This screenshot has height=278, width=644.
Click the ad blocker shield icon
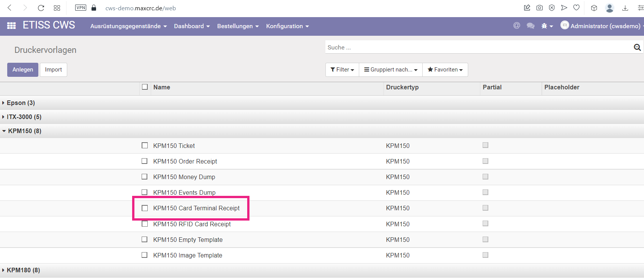pyautogui.click(x=552, y=8)
